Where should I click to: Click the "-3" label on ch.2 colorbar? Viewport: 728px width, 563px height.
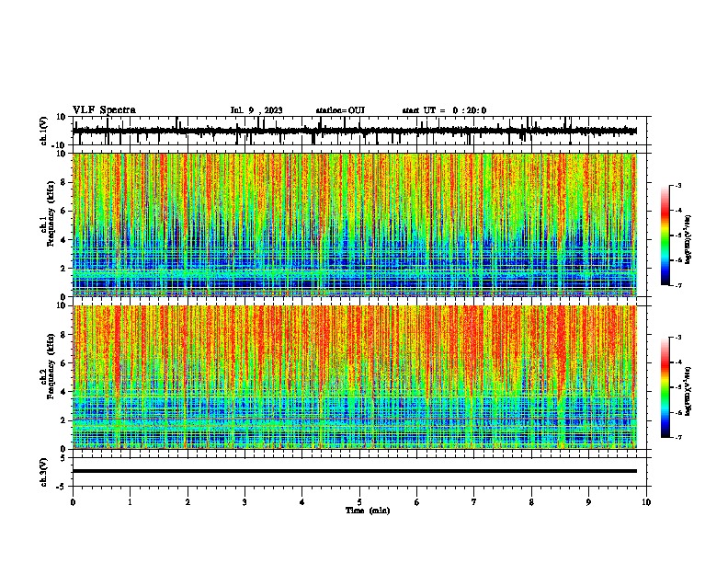[x=678, y=338]
